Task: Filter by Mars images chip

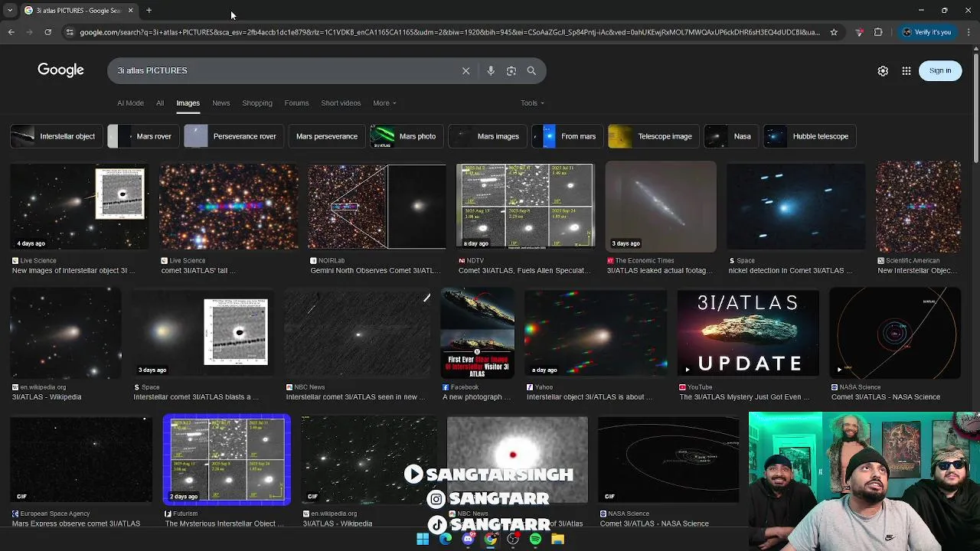Action: coord(487,136)
